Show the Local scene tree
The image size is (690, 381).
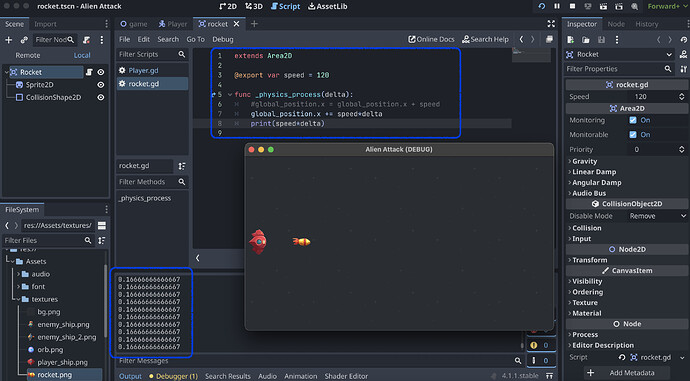click(x=82, y=55)
